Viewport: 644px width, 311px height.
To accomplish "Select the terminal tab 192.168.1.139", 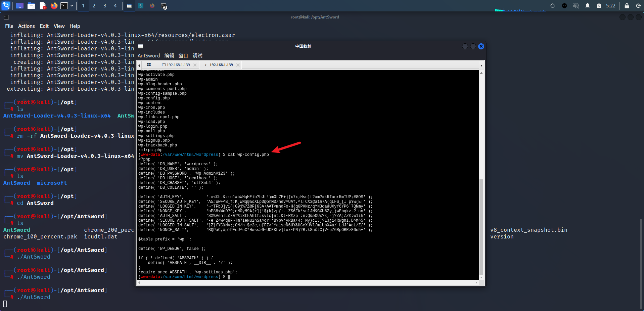I will click(219, 65).
